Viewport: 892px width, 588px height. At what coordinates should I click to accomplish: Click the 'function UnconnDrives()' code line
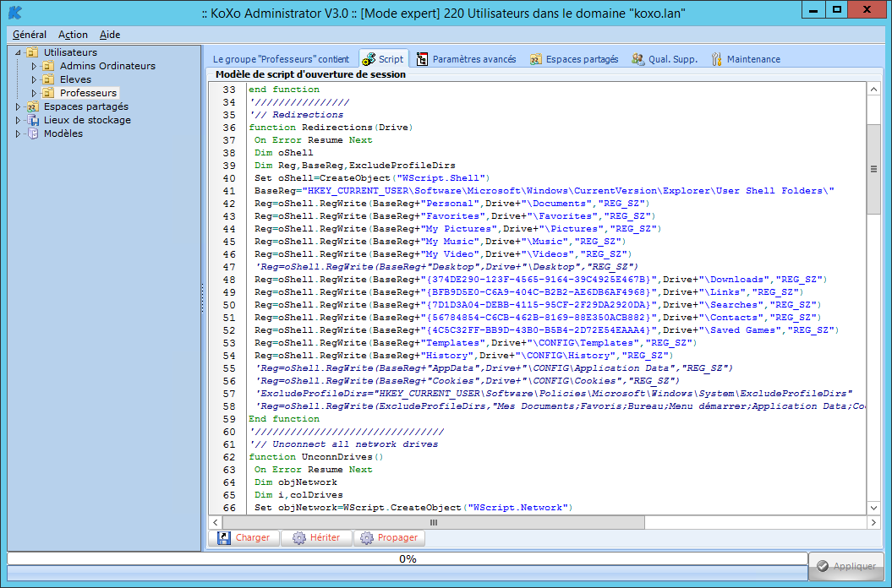click(x=315, y=457)
